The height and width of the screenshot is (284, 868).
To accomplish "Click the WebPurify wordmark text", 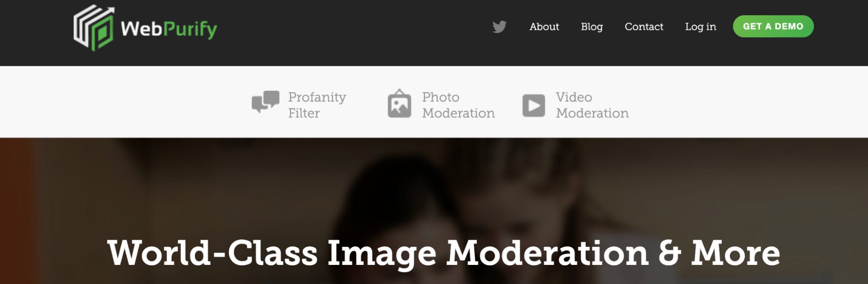I will (169, 30).
